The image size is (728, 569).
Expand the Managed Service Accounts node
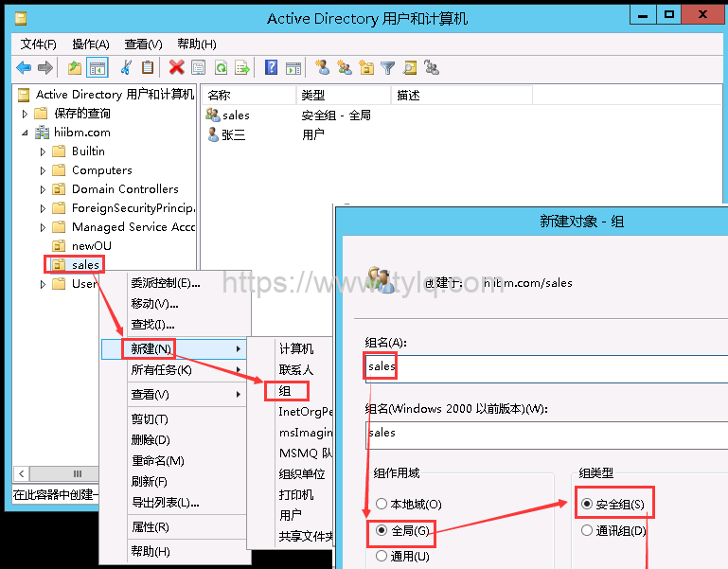[43, 227]
